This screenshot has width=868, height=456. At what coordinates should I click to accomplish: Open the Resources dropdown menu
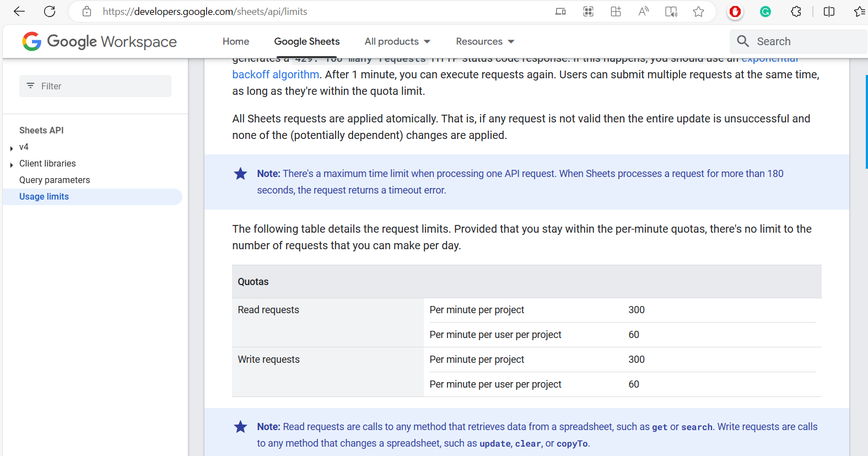[x=484, y=41]
